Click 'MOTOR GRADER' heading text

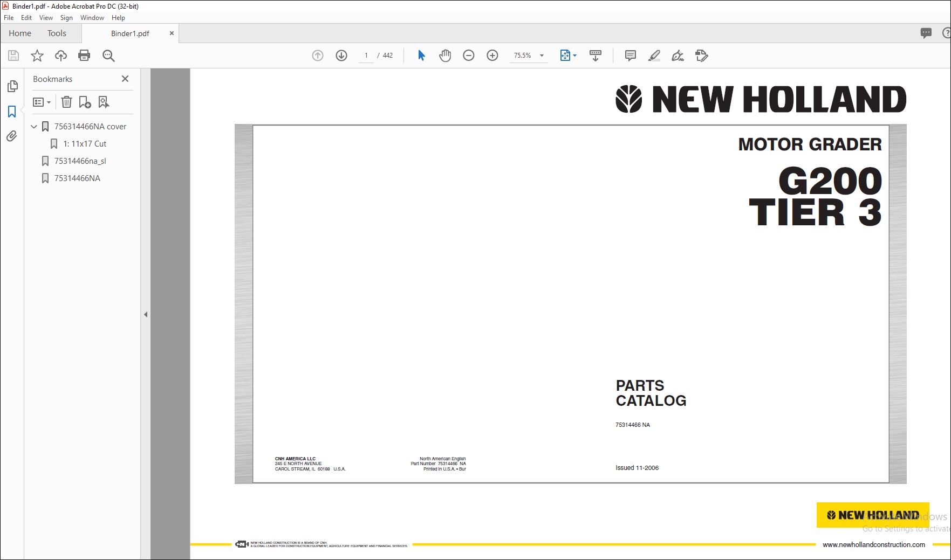point(810,144)
